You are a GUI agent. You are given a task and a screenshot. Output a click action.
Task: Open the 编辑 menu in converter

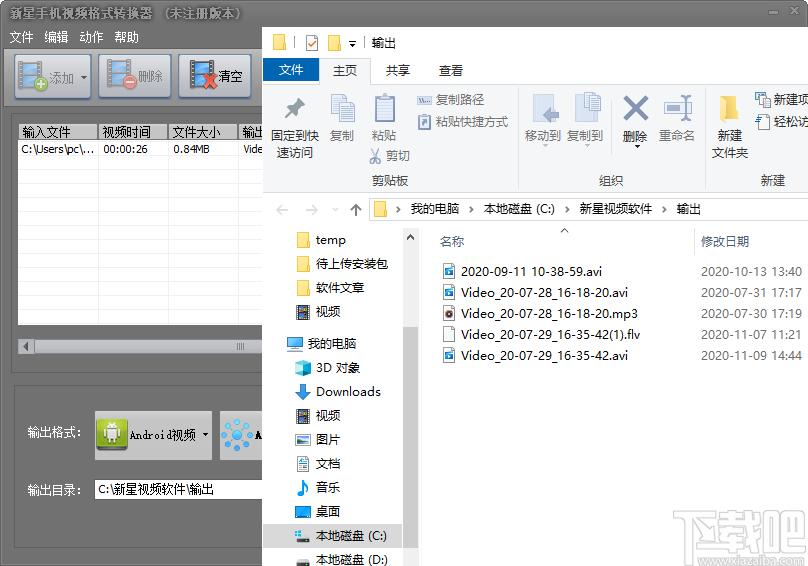[56, 37]
